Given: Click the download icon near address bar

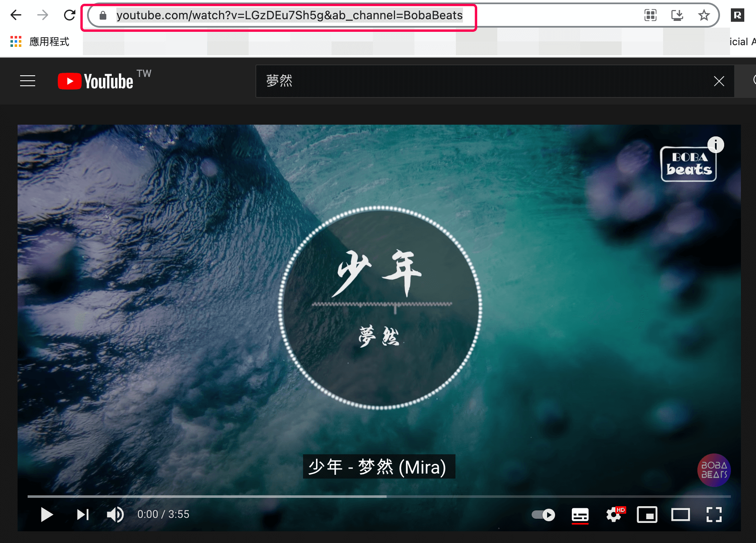Looking at the screenshot, I should pyautogui.click(x=677, y=15).
